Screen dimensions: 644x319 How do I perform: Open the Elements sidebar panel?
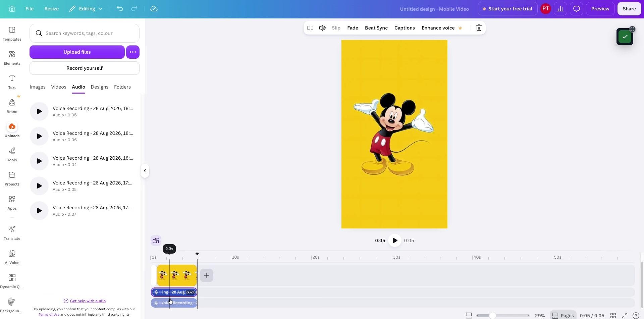click(12, 58)
